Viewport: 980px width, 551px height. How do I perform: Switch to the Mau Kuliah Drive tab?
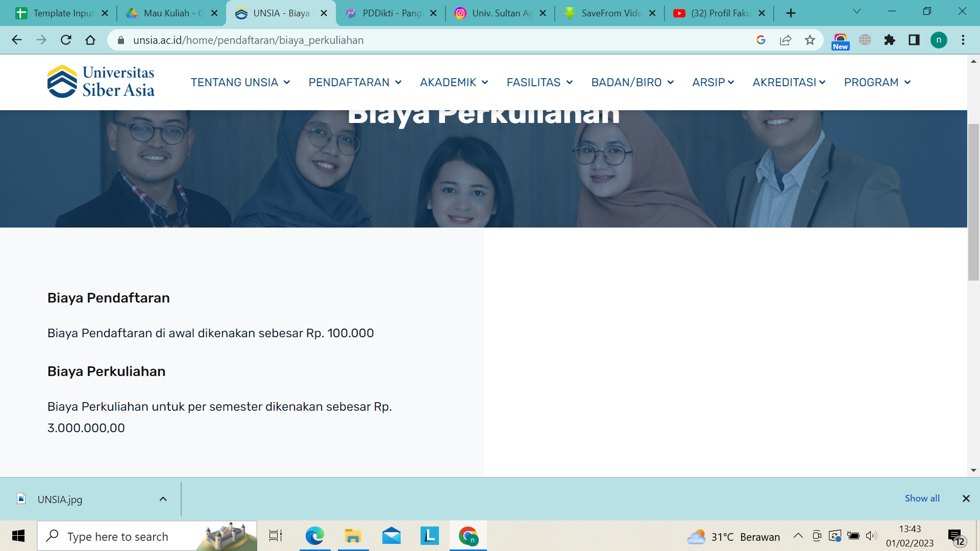(x=172, y=13)
